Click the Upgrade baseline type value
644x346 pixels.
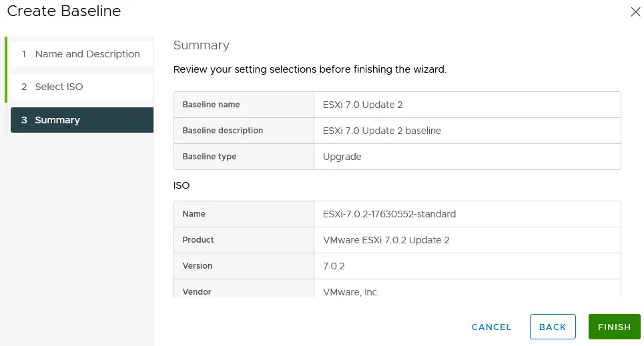click(342, 157)
